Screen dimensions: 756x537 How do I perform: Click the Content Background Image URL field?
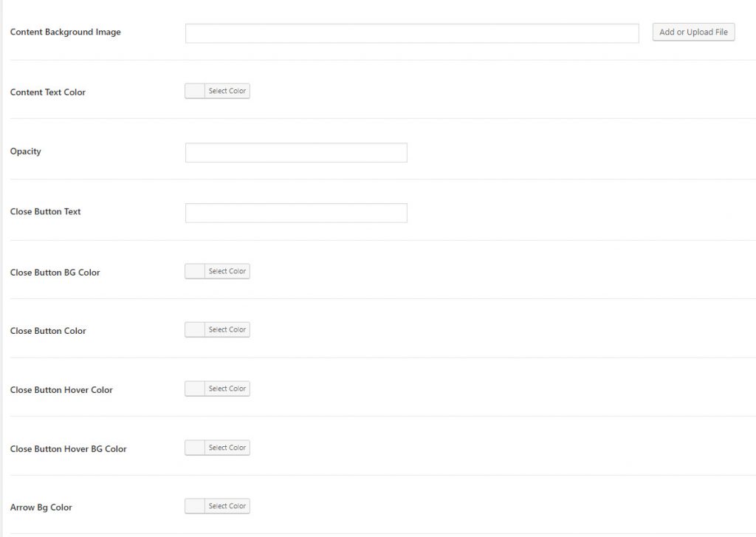[411, 33]
